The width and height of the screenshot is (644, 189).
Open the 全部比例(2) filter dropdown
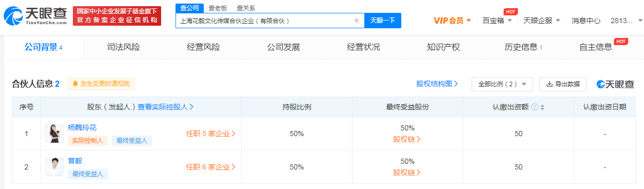[502, 84]
